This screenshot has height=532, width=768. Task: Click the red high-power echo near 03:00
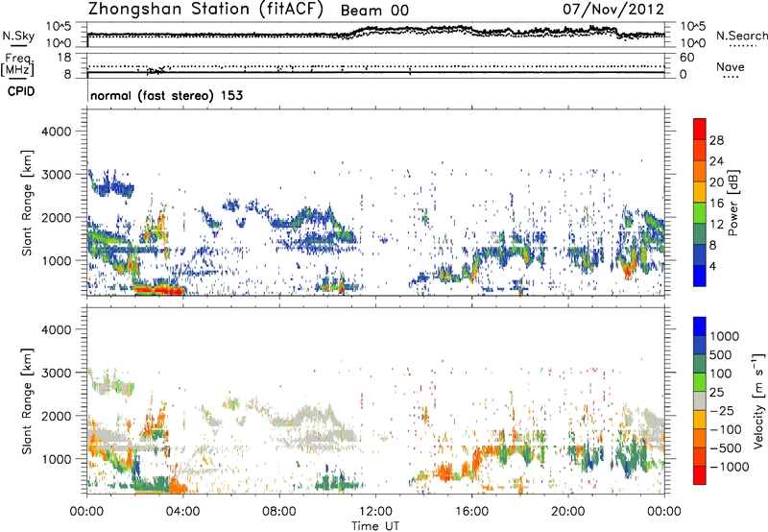(x=157, y=290)
